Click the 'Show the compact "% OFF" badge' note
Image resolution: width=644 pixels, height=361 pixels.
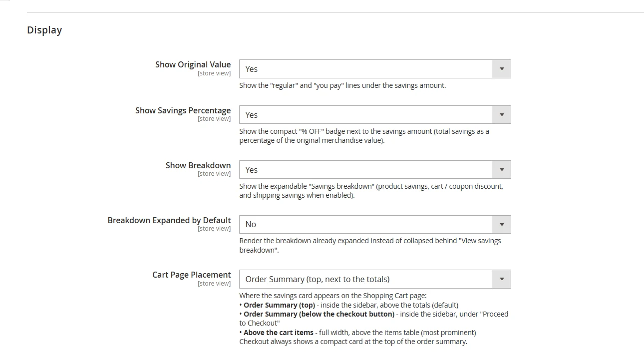(364, 136)
